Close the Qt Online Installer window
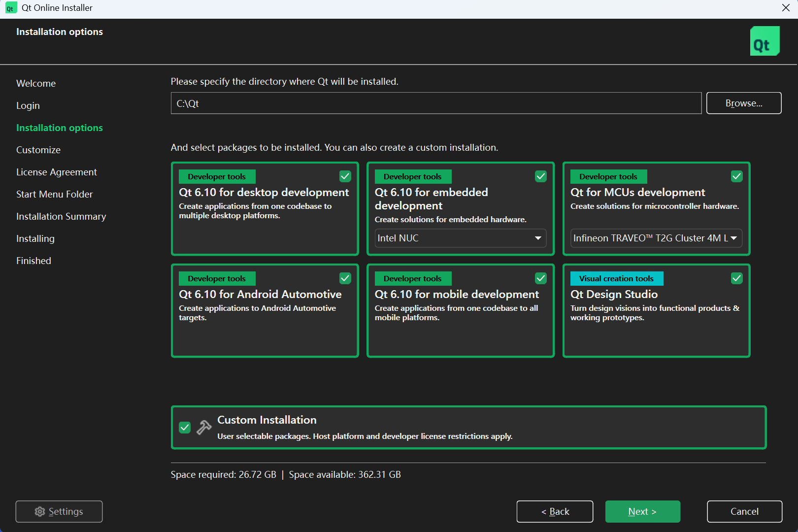Screen dimensions: 798x532 786,8
